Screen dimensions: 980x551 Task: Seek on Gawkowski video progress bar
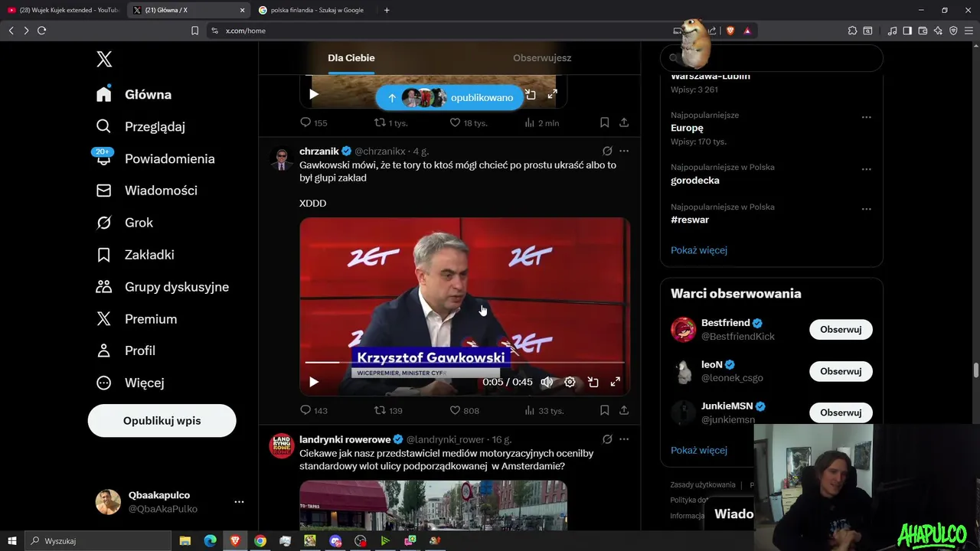[465, 362]
